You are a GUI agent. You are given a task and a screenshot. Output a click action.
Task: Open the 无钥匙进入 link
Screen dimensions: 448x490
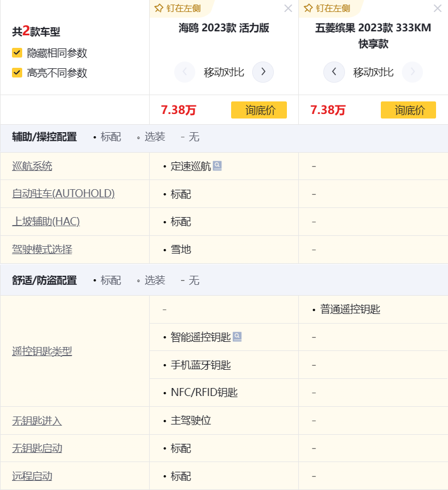click(37, 420)
